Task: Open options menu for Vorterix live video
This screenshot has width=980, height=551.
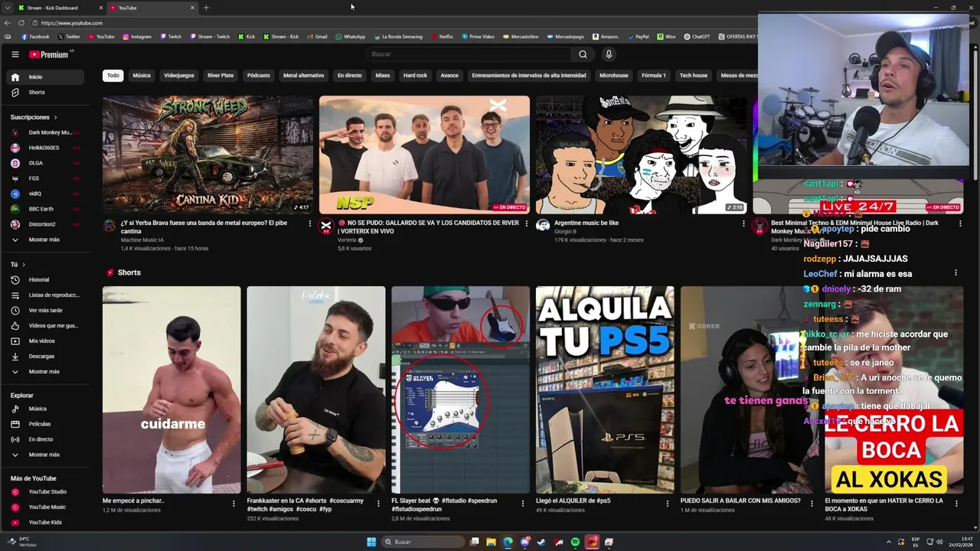Action: (527, 223)
